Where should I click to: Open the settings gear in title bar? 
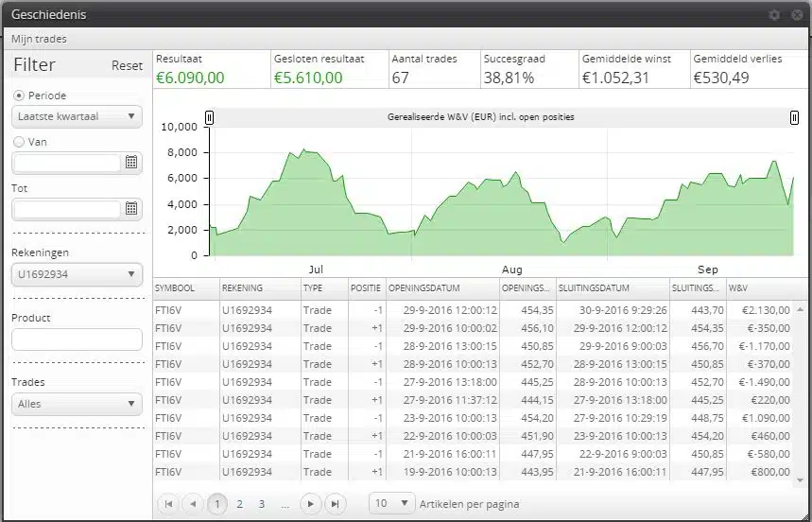(774, 15)
